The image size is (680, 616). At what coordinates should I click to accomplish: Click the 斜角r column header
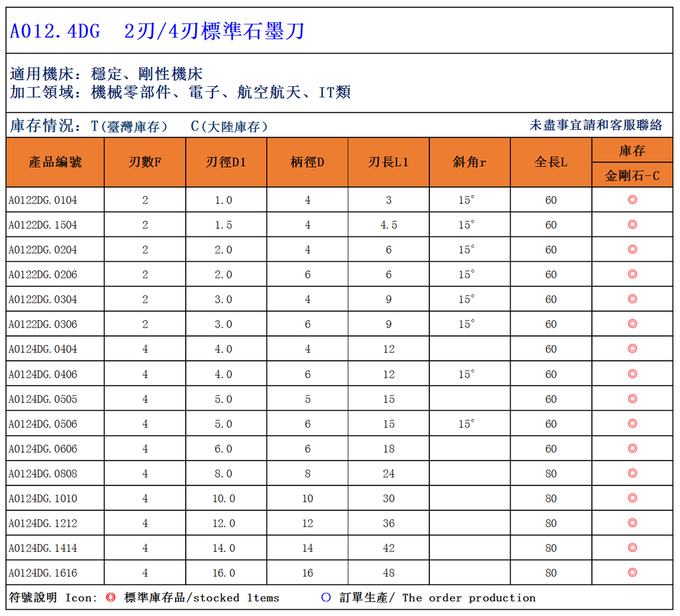click(470, 162)
